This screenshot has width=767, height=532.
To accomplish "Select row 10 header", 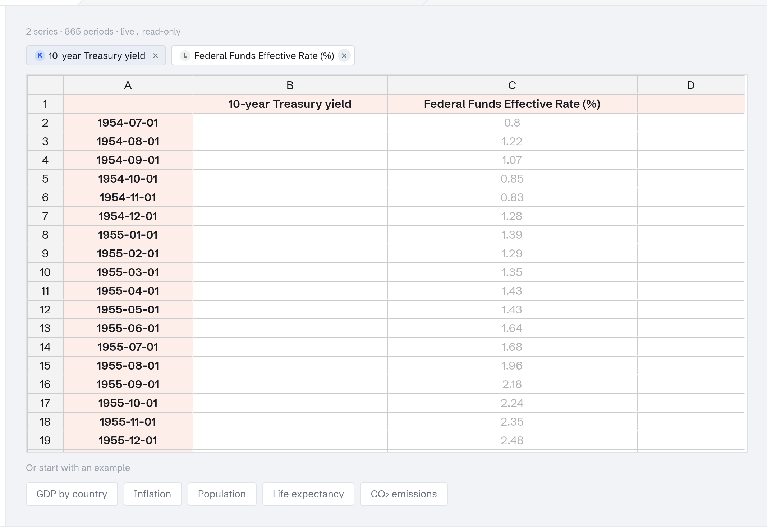I will point(45,272).
